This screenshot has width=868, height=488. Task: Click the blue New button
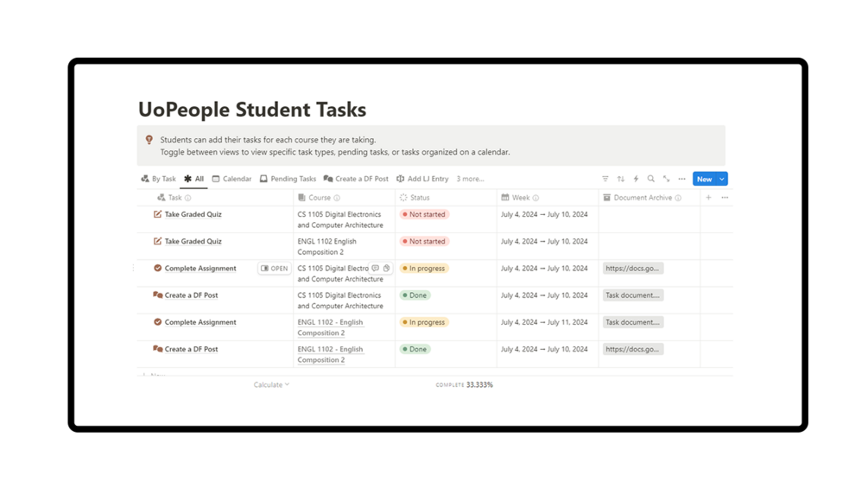(704, 179)
